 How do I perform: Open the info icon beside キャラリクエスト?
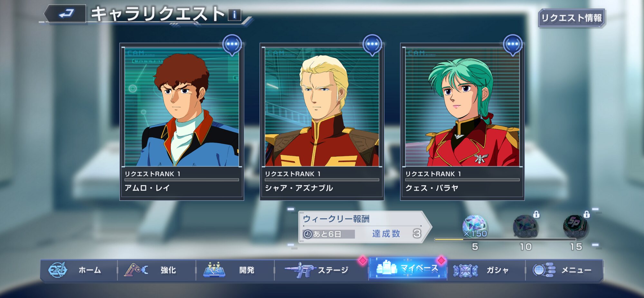[234, 15]
